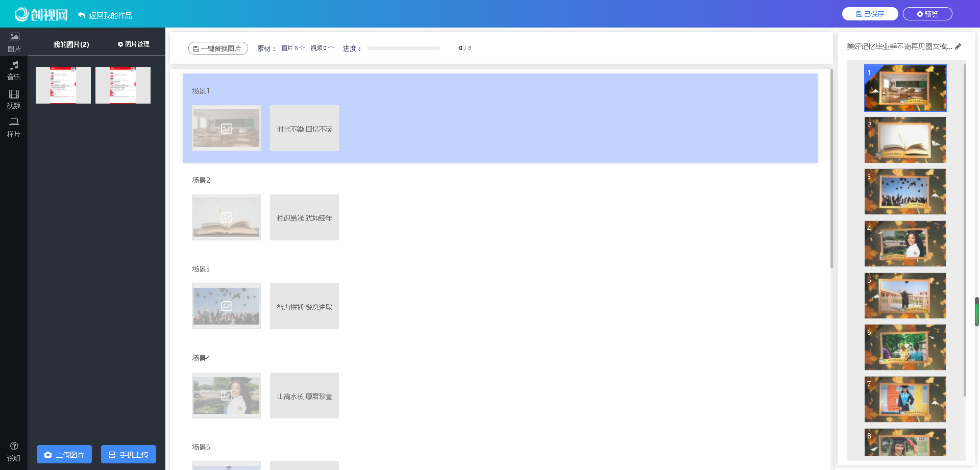
Task: Edit text 山高水长 愿君珍重
Action: click(304, 395)
